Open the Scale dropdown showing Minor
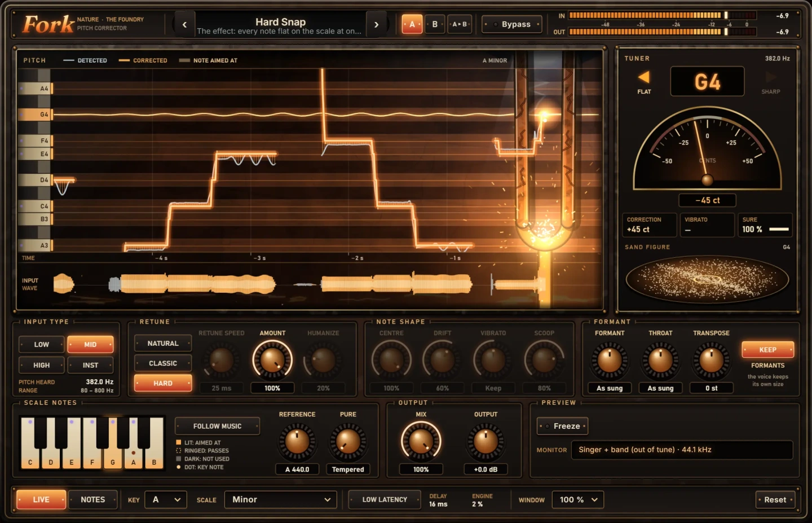 click(281, 499)
